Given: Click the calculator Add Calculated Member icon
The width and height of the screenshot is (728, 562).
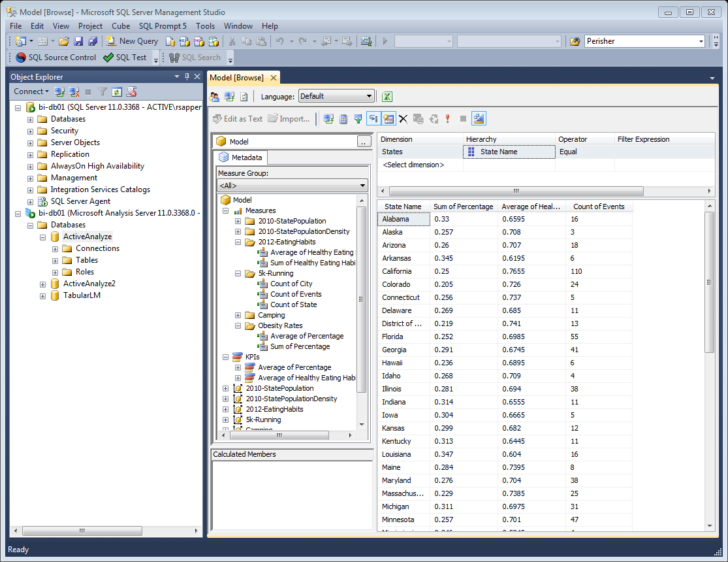Looking at the screenshot, I should [x=343, y=119].
